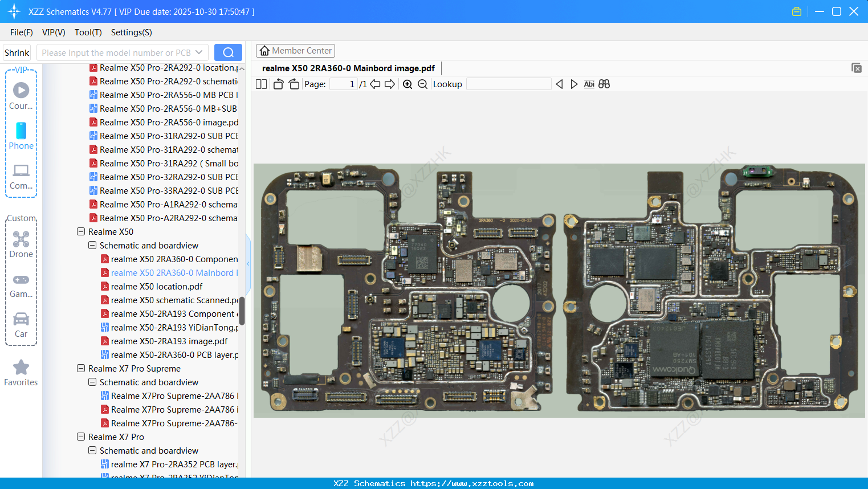Collapse Schematic and boardview under Realme X7 Pro

92,450
